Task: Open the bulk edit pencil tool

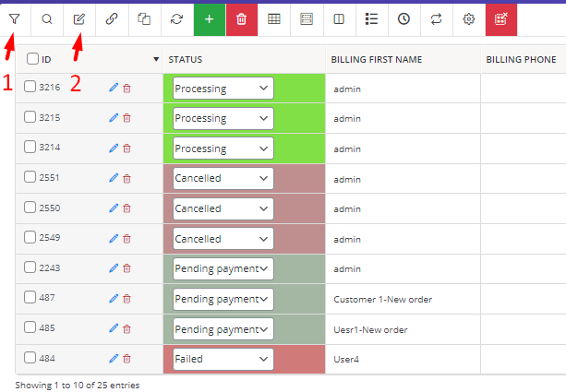Action: click(79, 18)
